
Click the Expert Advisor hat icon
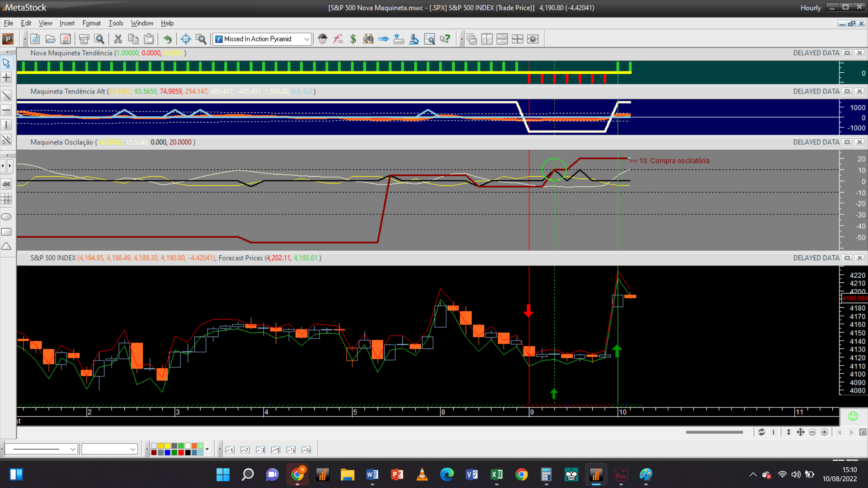coord(322,39)
